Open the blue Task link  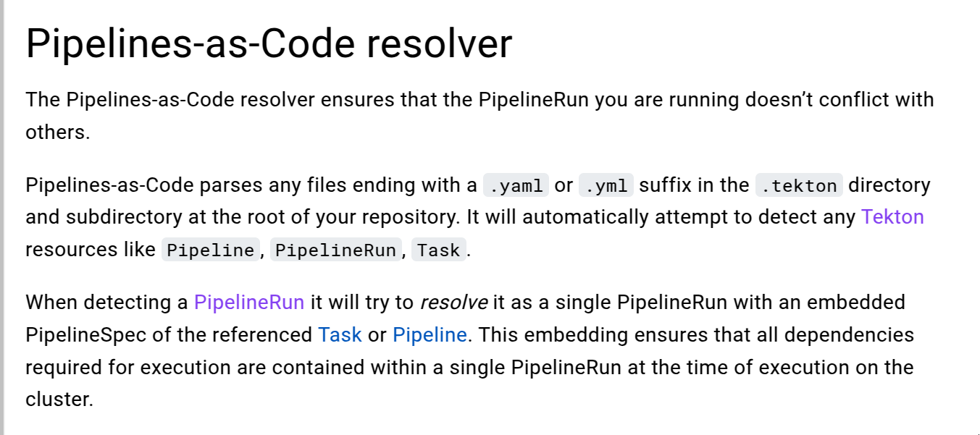(x=340, y=335)
